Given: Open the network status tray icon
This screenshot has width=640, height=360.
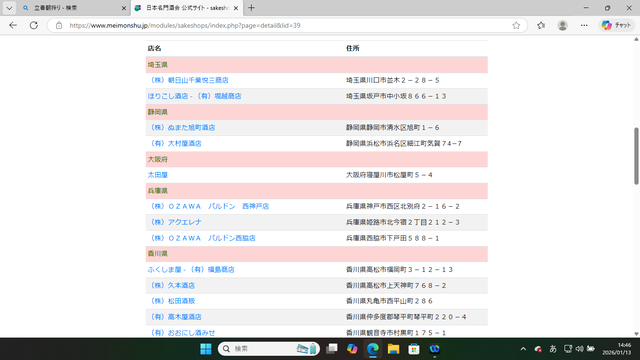Looking at the screenshot, I should point(568,349).
